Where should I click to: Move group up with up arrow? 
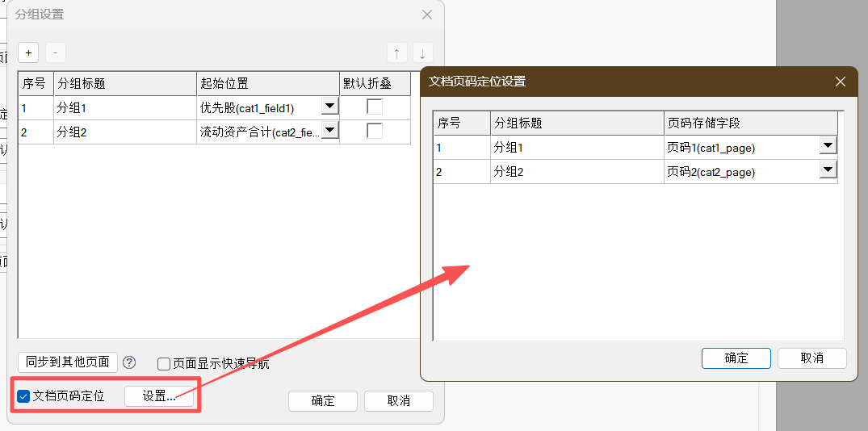396,53
